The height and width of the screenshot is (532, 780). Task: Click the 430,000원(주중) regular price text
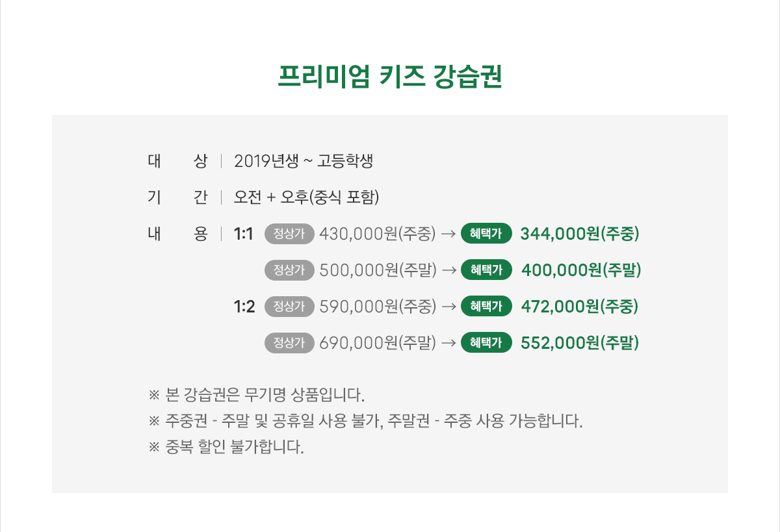point(378,234)
